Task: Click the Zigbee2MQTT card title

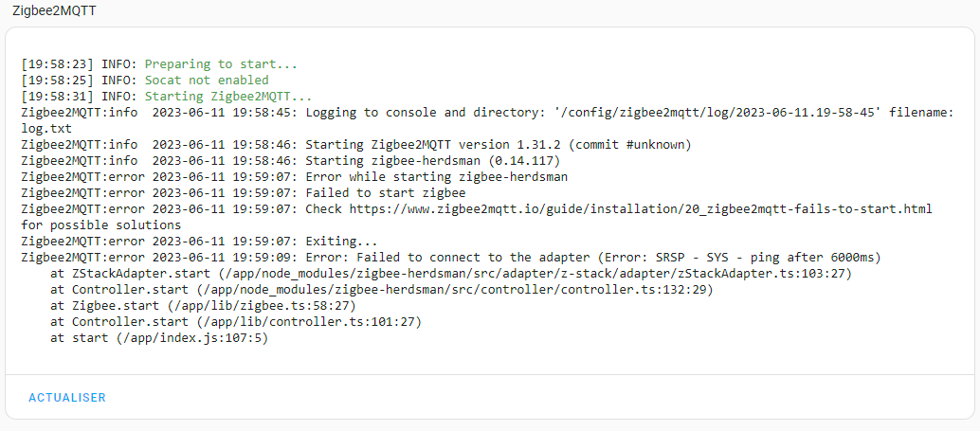Action: (54, 11)
